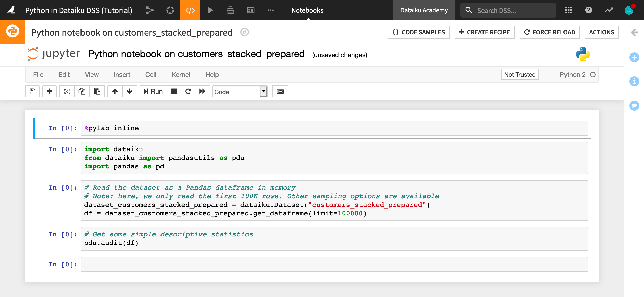Open the details info icon in right sidebar
The width and height of the screenshot is (644, 297).
tap(634, 81)
